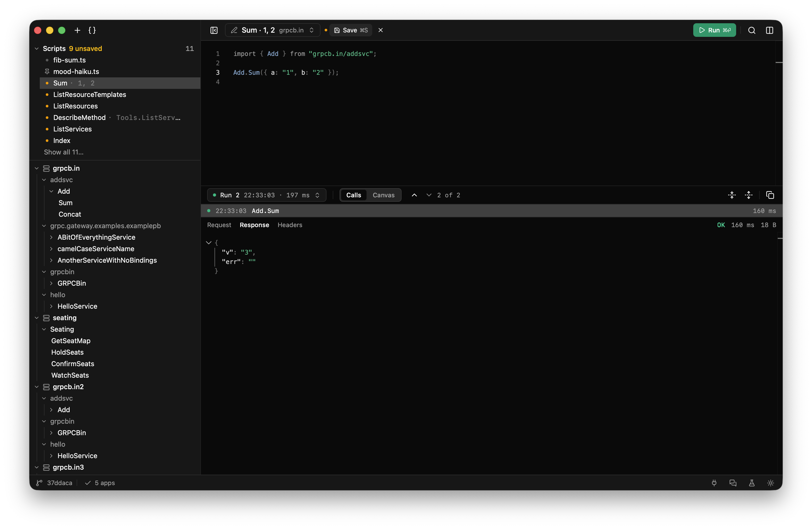
Task: Open mood-haiku.ts script
Action: (120, 72)
